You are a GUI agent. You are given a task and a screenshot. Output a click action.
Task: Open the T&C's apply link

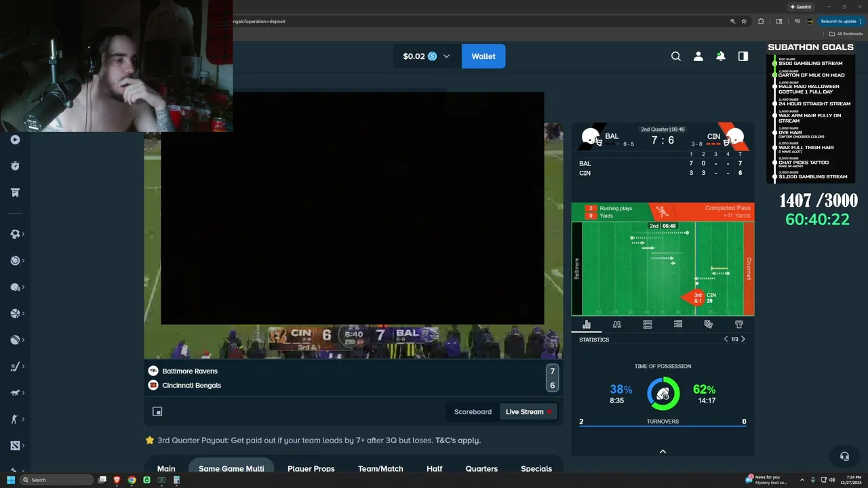click(458, 440)
